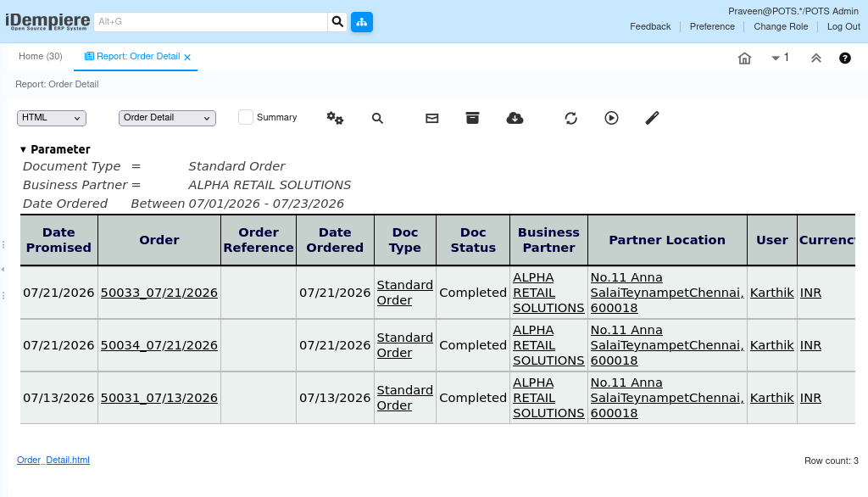Click ALPHA RETAIL SOLUTIONS link in 50031 row
The image size is (868, 497).
pos(548,398)
